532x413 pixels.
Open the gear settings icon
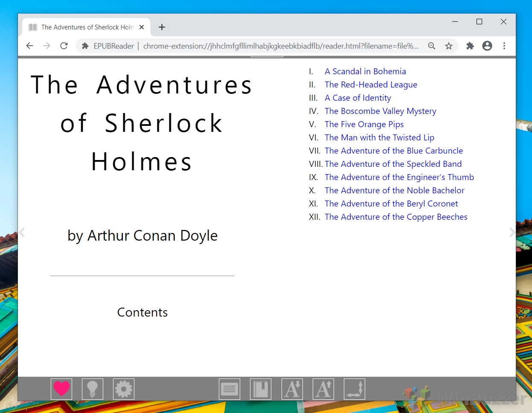point(124,389)
